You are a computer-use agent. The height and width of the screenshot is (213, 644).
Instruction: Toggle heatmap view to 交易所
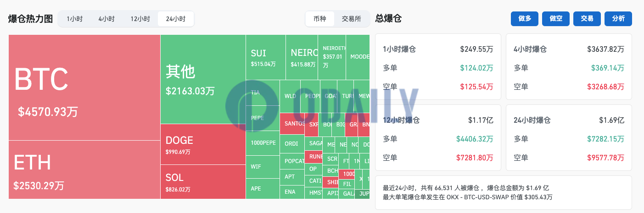[x=351, y=19]
